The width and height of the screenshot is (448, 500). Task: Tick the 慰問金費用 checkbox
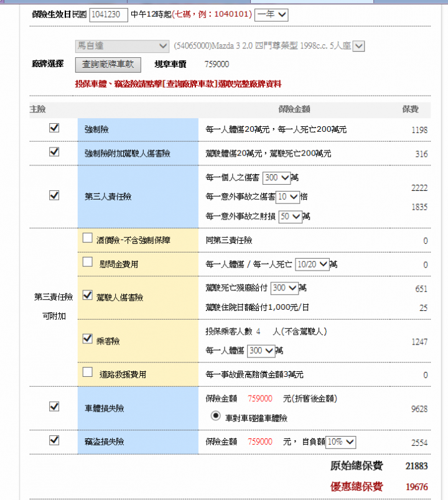tap(88, 262)
